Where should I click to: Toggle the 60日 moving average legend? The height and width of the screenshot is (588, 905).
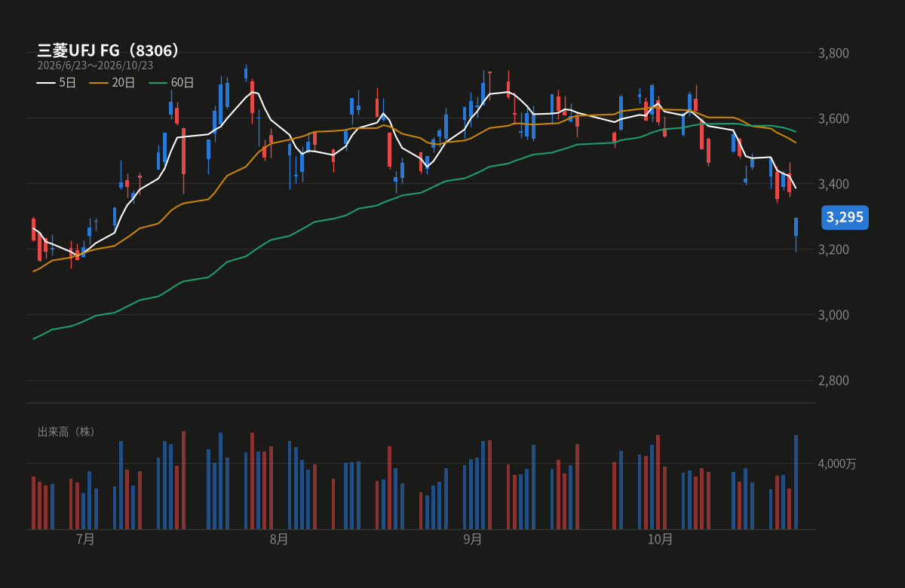tap(171, 82)
